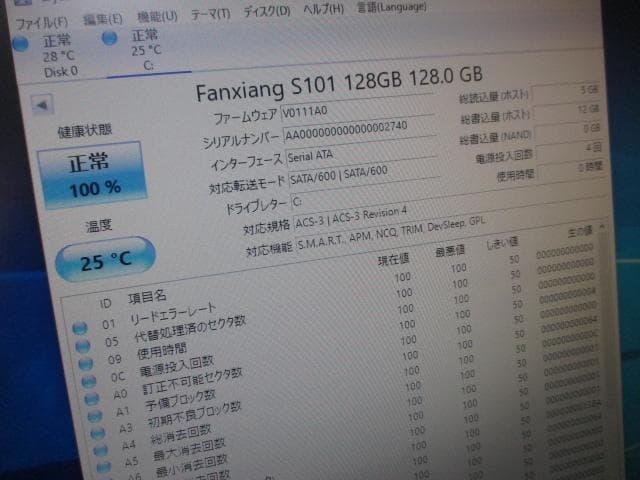Click status icon for ID 09 使用時間
This screenshot has height=480, width=640.
tap(85, 361)
